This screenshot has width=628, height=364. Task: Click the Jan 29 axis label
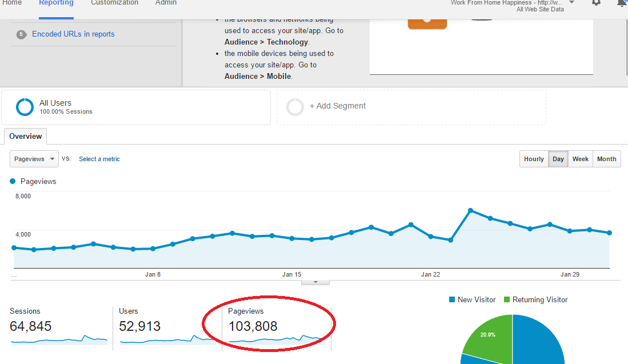pos(570,274)
